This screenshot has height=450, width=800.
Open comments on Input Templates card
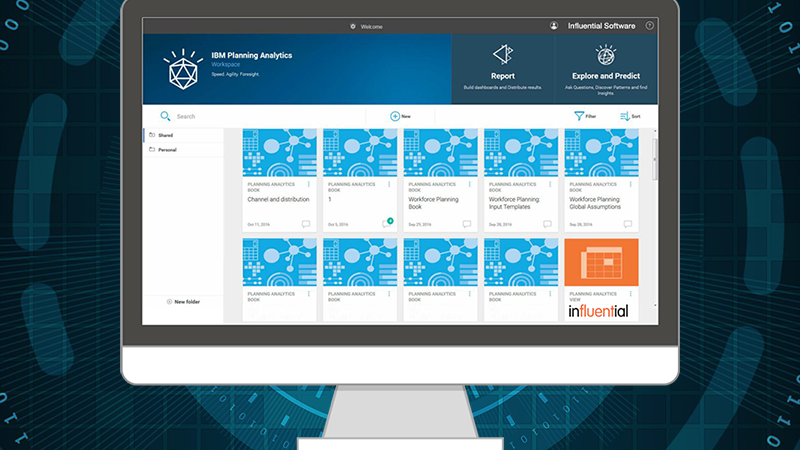pyautogui.click(x=547, y=224)
